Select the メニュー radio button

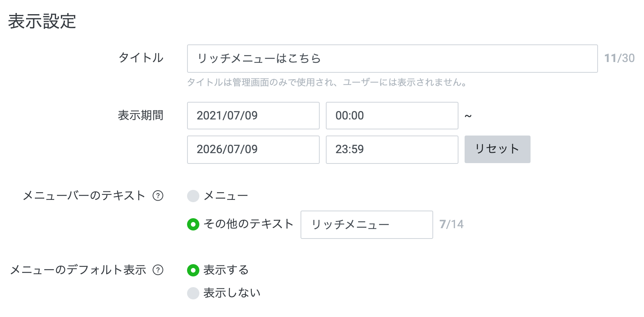193,196
